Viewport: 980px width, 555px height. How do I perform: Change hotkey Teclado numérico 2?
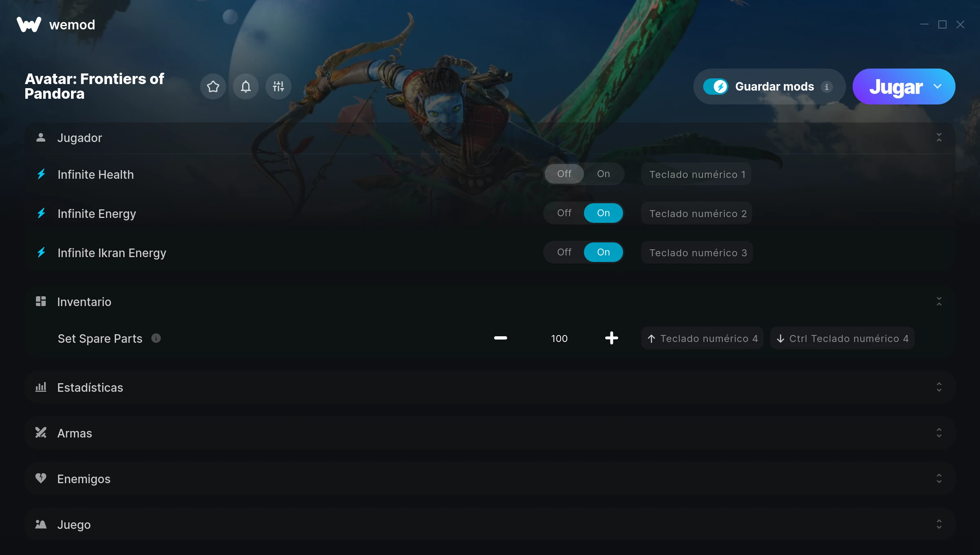pos(697,213)
